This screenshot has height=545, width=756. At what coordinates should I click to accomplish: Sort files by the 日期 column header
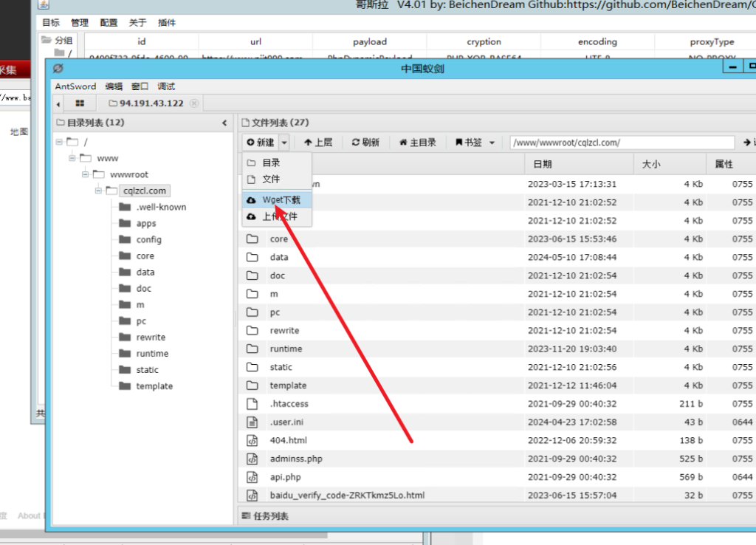click(x=543, y=164)
